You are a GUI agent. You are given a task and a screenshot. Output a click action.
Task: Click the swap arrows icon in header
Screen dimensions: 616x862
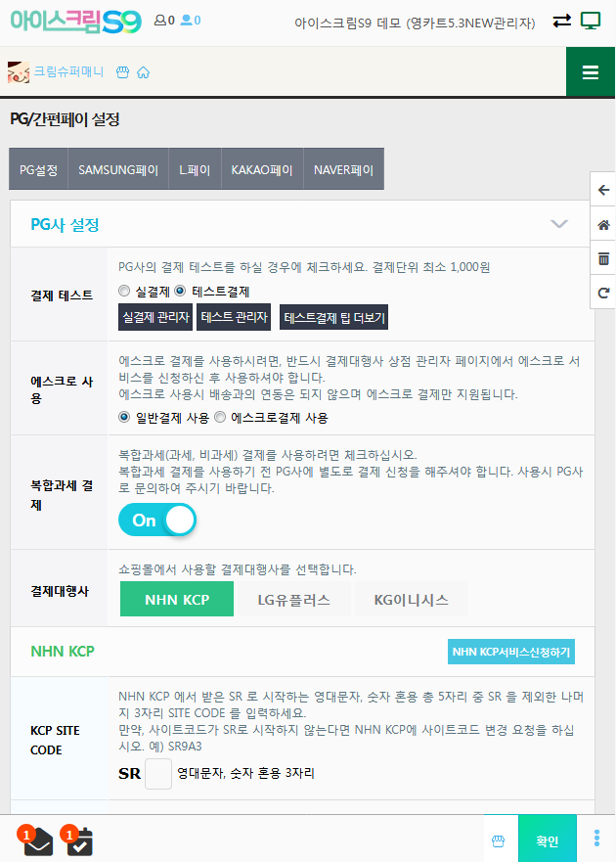click(x=561, y=22)
